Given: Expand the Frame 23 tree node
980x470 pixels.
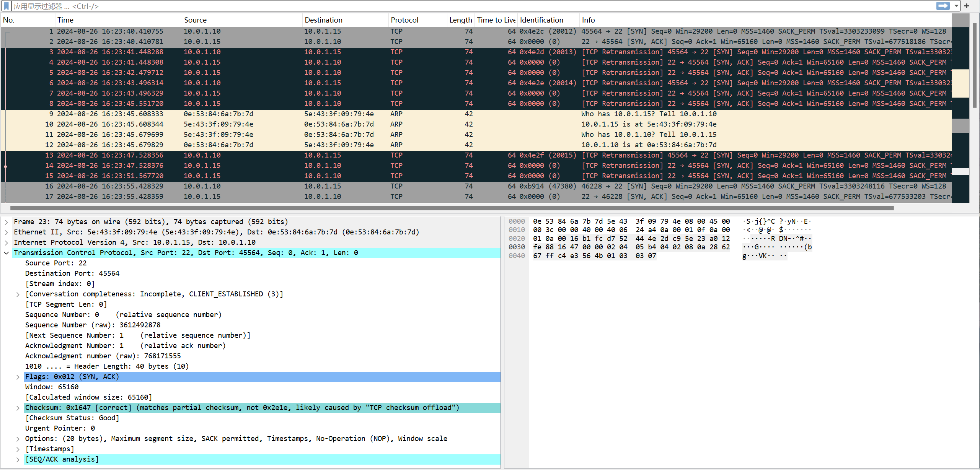Looking at the screenshot, I should coord(7,222).
